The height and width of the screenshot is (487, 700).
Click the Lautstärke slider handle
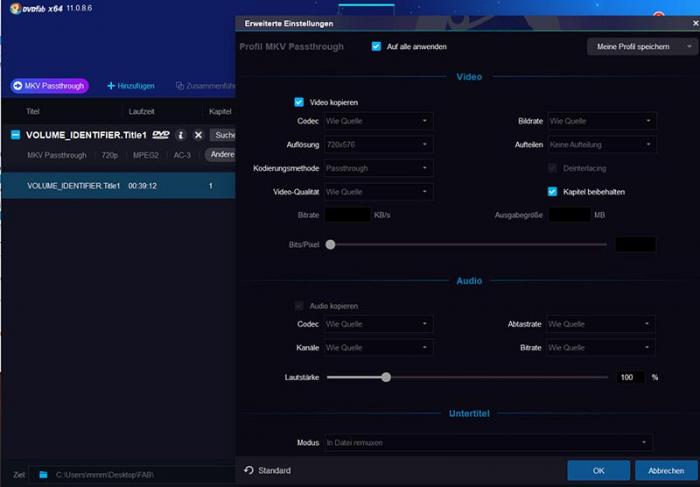386,377
